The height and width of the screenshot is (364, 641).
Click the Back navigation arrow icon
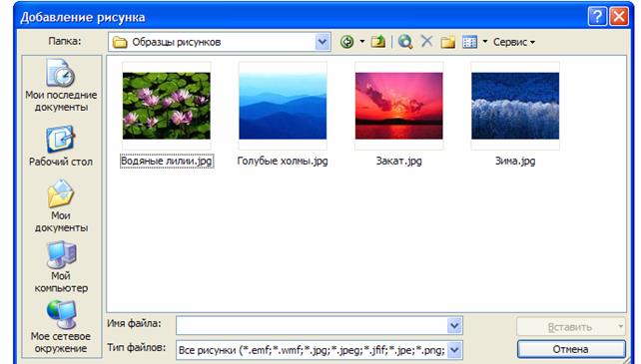pos(347,42)
